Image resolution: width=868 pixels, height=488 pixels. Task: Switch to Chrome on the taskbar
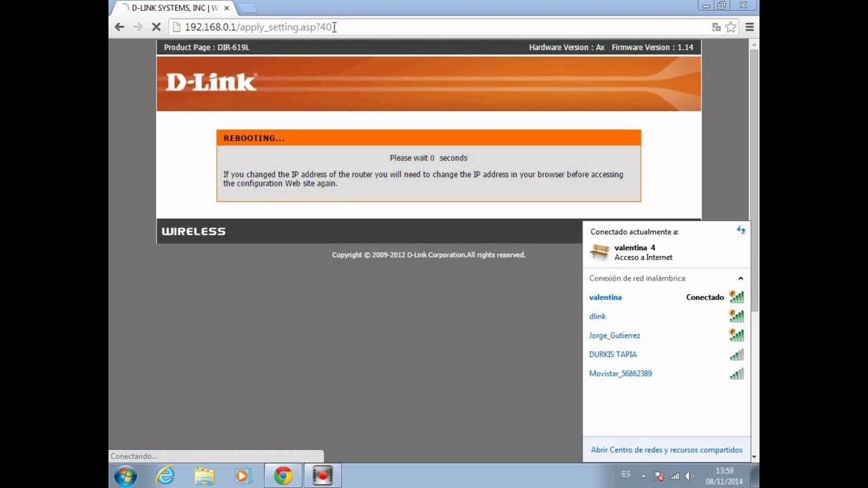point(283,476)
